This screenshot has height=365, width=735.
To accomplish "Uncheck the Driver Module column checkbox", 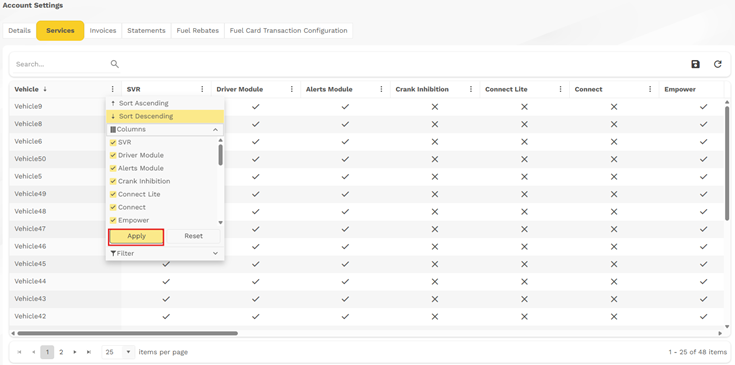I will 113,155.
